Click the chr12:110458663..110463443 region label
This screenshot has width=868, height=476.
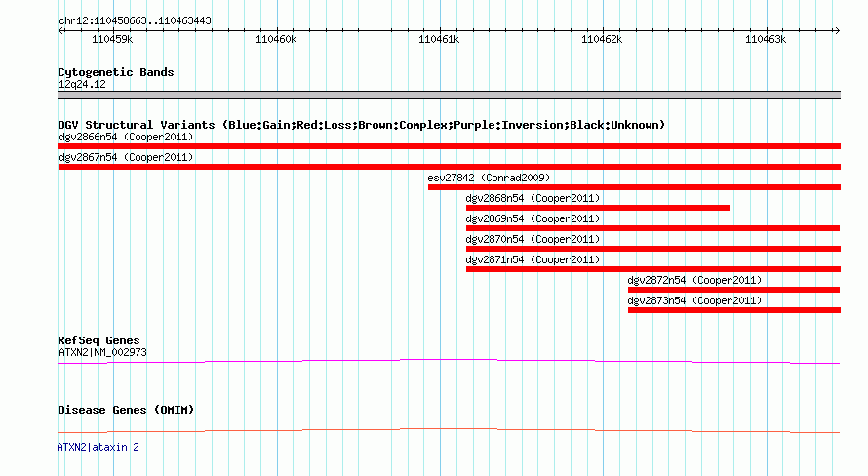135,20
